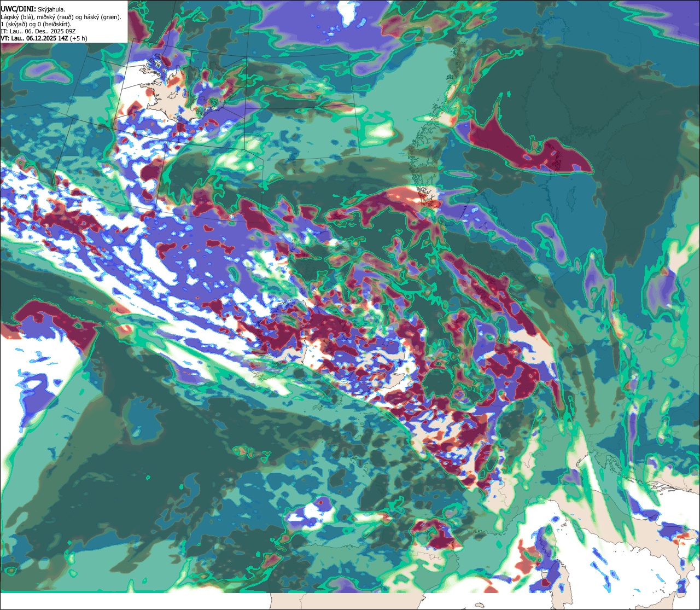The width and height of the screenshot is (700, 610).
Task: Click the "1 (skýjað) og 0 (heiðskírt)." line
Action: (x=36, y=24)
